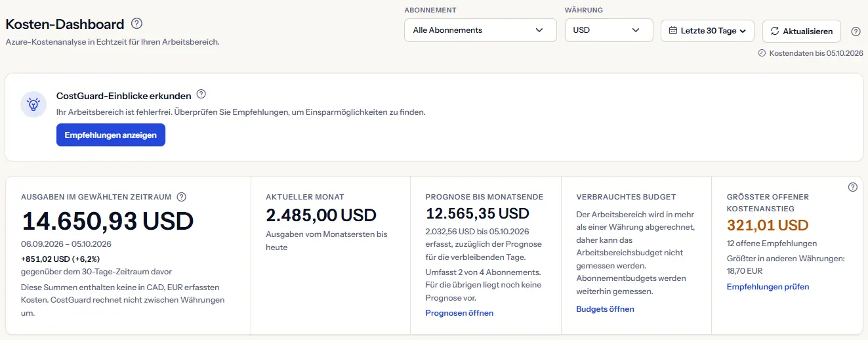The width and height of the screenshot is (868, 340).
Task: Click the 2.485,00 USD current month value
Action: tap(321, 215)
